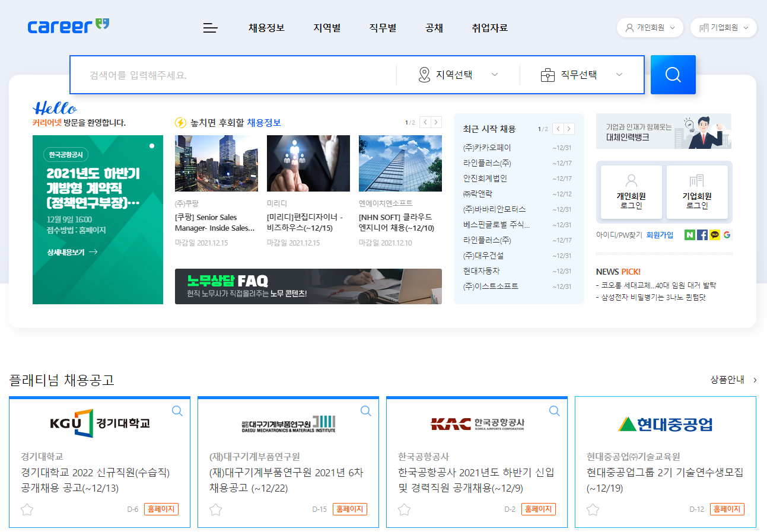
Task: Open the NHN SOFT 클라우드 엔지니어 thumbnail
Action: 400,163
